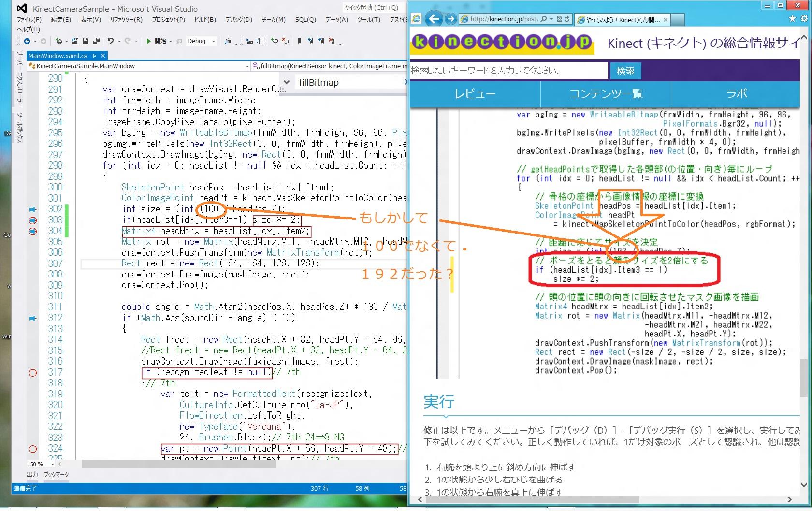
Task: Open the 出力 panel tab
Action: tap(32, 474)
